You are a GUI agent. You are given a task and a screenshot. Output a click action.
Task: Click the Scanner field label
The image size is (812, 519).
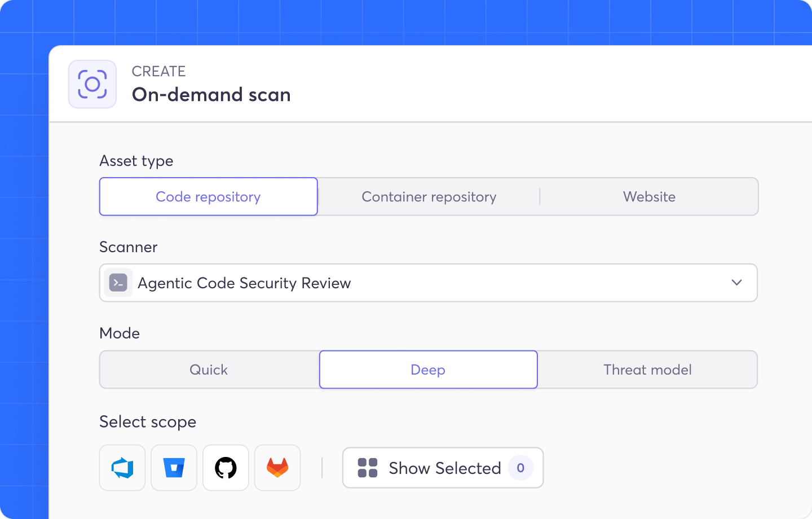pos(129,247)
